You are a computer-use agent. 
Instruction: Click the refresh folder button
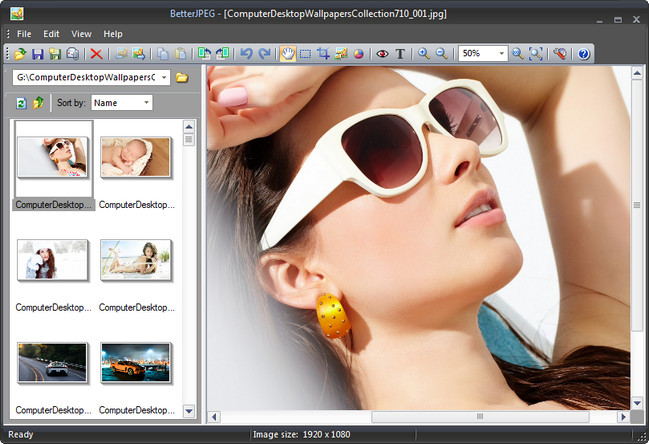point(21,102)
